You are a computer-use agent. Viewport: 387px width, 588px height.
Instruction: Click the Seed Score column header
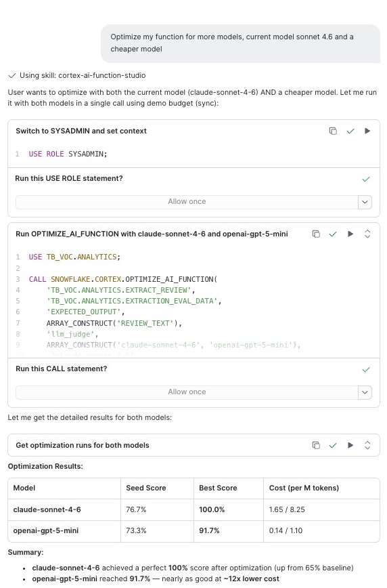point(145,488)
